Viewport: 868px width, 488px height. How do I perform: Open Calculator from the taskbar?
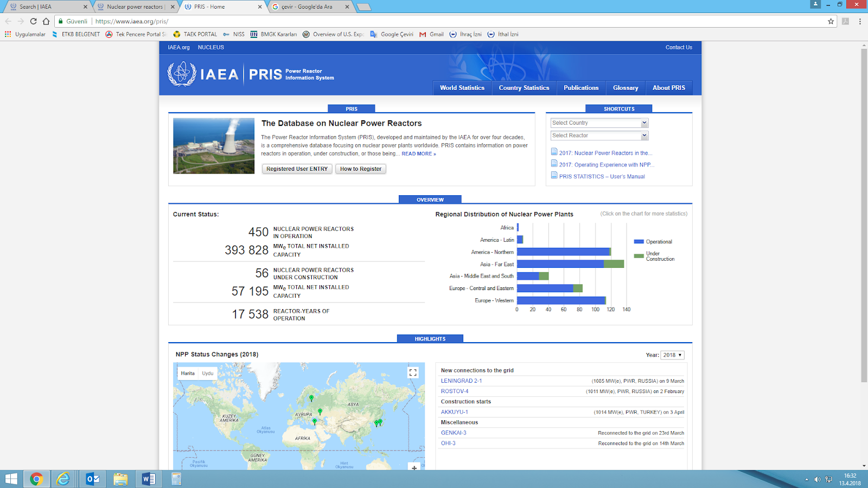[x=176, y=479]
